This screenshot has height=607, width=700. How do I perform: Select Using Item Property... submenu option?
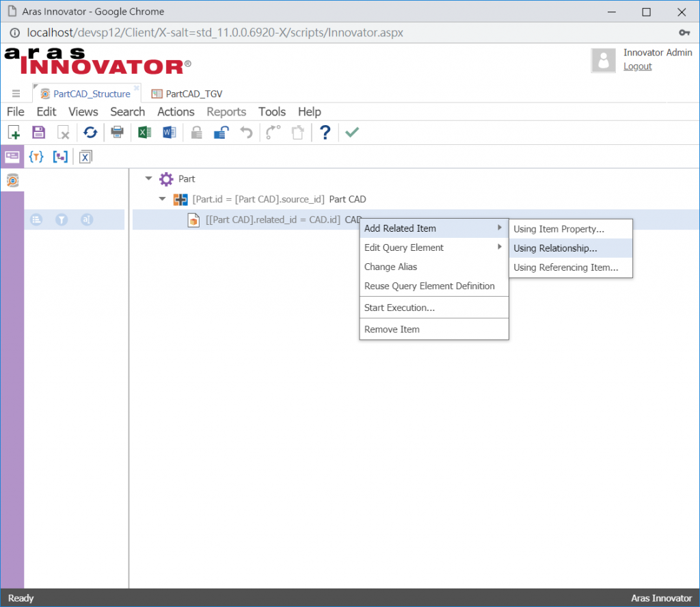(x=571, y=229)
